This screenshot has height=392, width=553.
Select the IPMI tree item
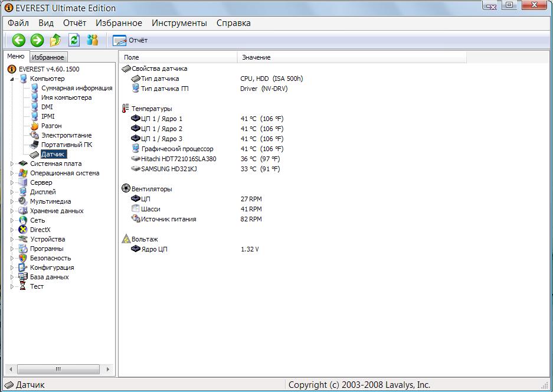click(48, 116)
